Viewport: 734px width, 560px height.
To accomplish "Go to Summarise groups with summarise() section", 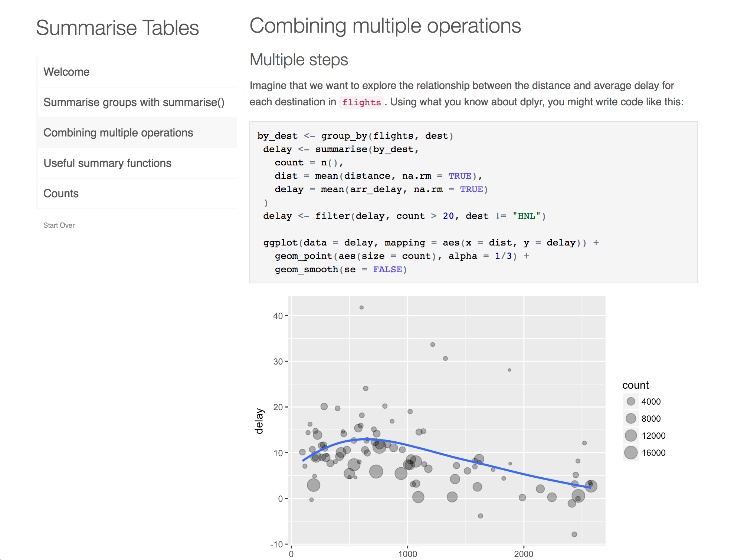I will (x=137, y=102).
